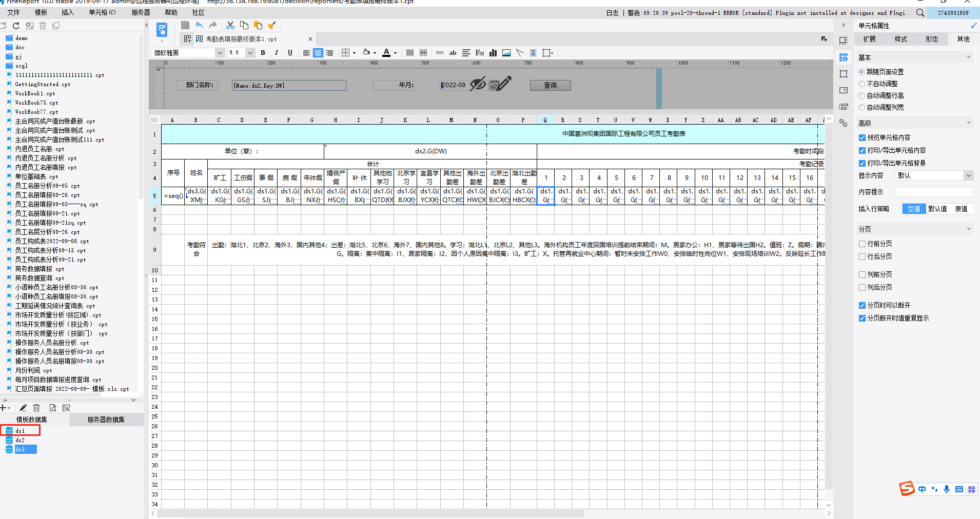Click the paste clipboard icon

point(258,25)
